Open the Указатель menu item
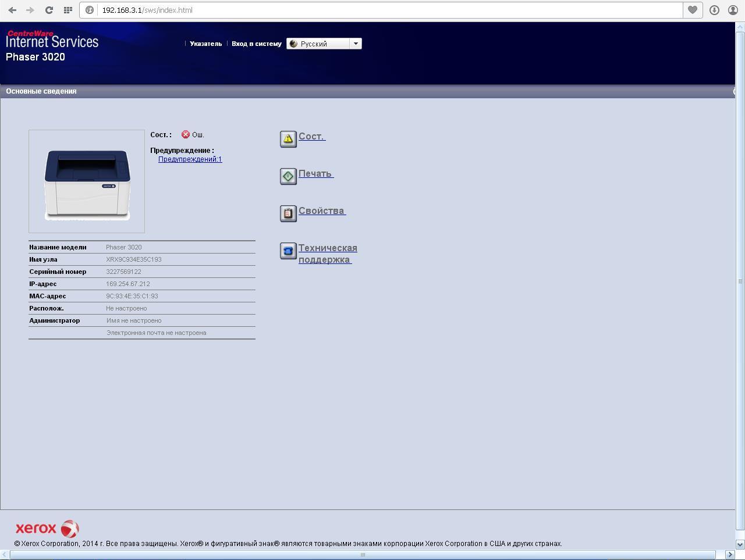Screen dimensions: 745x560 [x=205, y=44]
